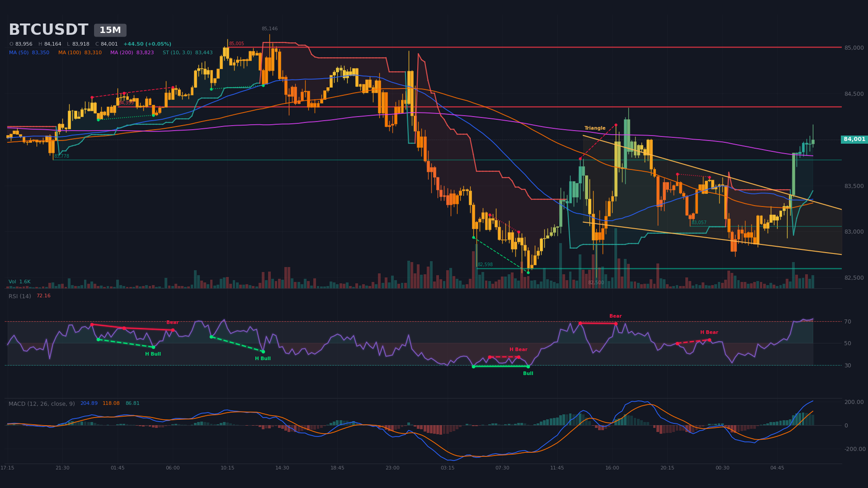Image resolution: width=868 pixels, height=488 pixels.
Task: Click the red 85,005 resistance label
Action: [x=236, y=44]
